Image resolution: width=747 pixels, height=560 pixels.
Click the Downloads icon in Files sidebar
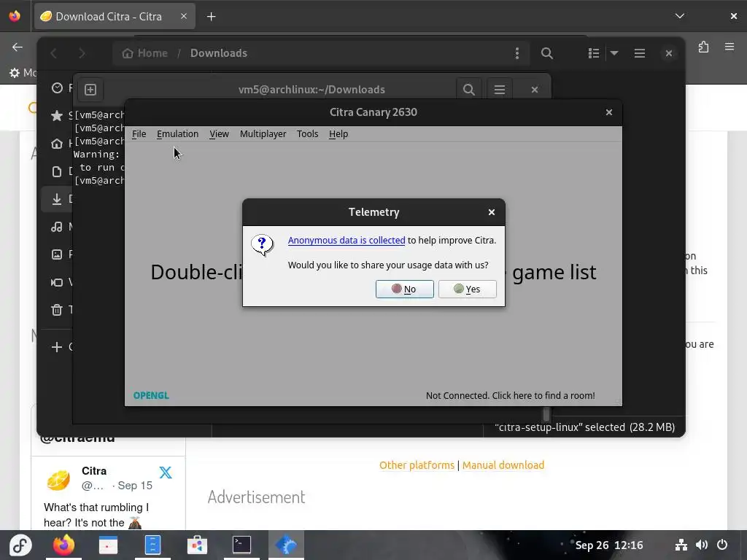point(57,199)
